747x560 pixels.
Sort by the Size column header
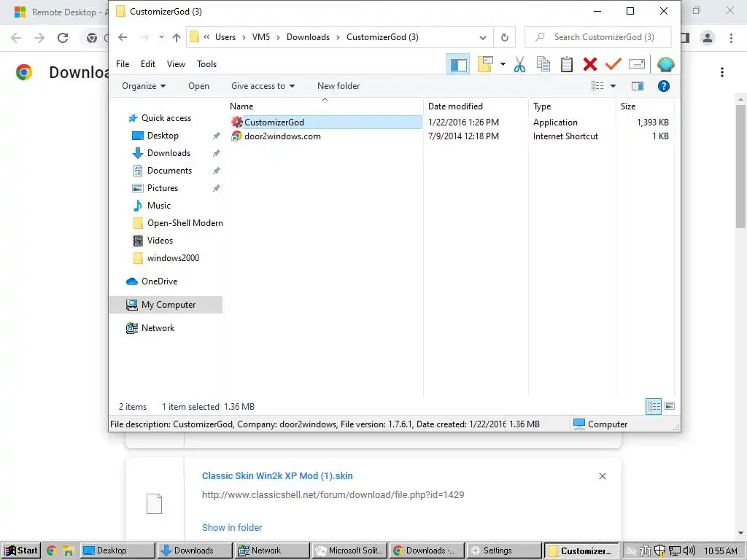click(628, 106)
